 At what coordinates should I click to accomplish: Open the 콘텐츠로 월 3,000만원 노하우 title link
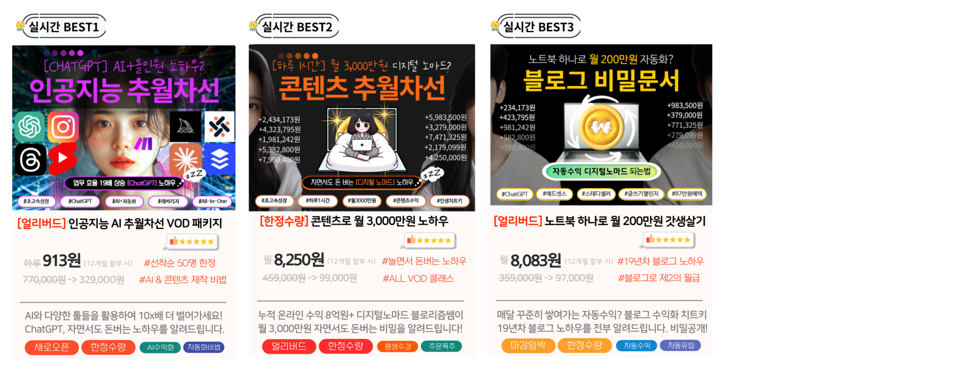tap(354, 221)
